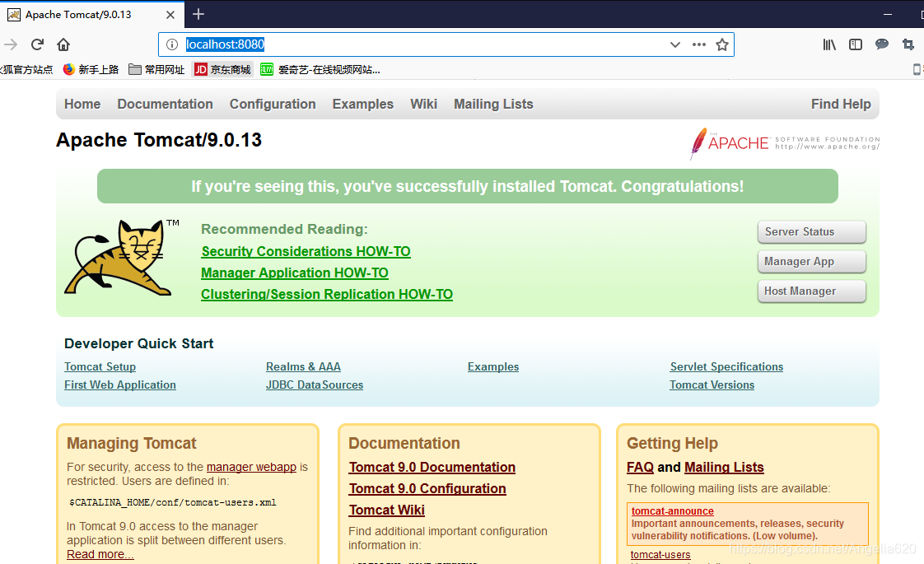
Task: Open tomcat-announce mailing list link
Action: (x=672, y=511)
